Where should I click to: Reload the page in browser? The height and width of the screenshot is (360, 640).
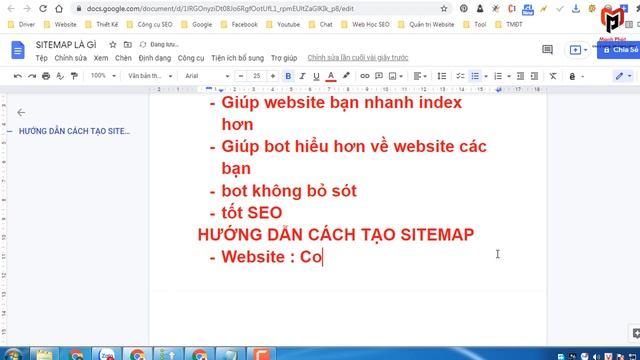click(43, 8)
